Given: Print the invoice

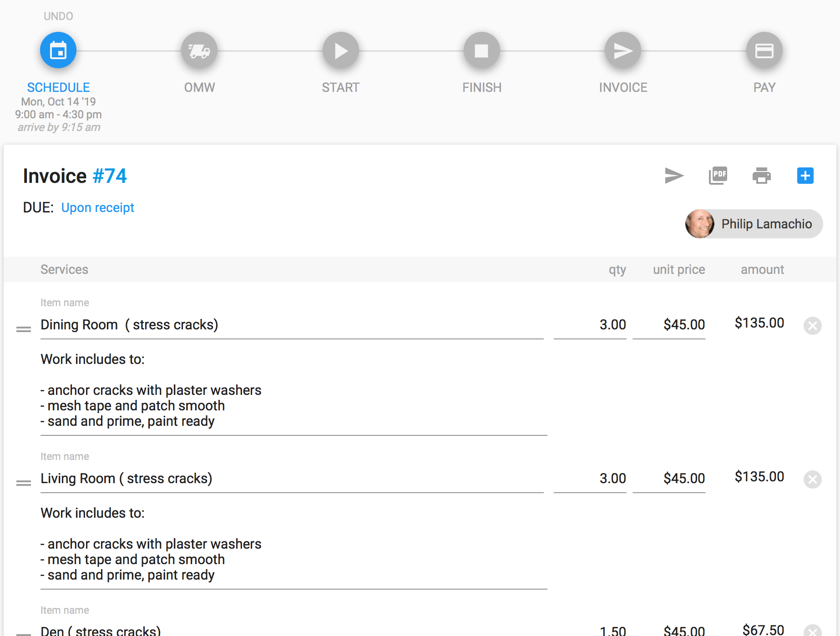Looking at the screenshot, I should [x=762, y=176].
